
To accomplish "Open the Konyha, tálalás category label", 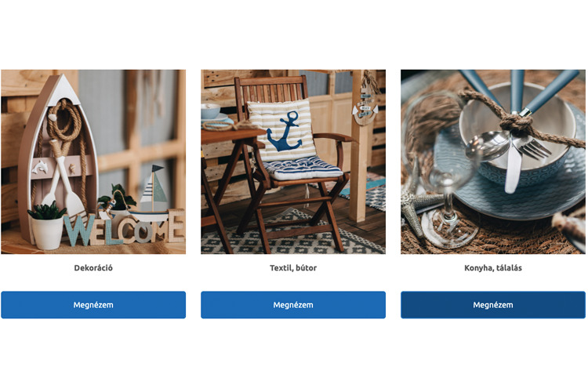I will [x=493, y=268].
